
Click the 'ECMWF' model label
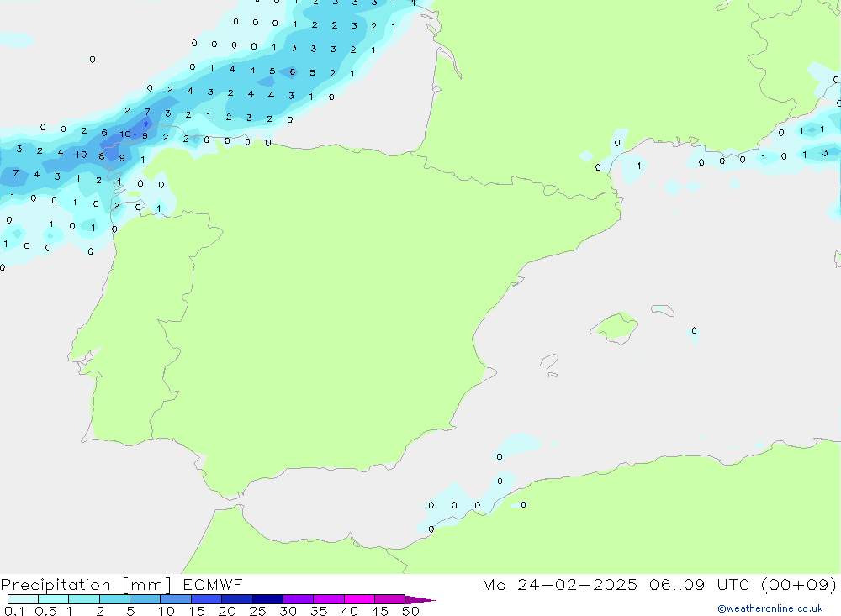[213, 585]
